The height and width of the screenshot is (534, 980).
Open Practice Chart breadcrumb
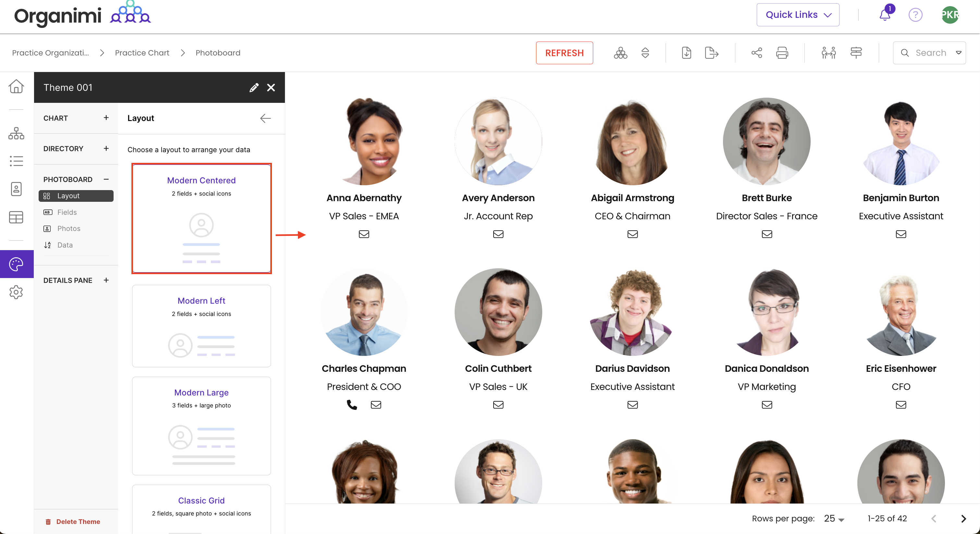(x=142, y=53)
